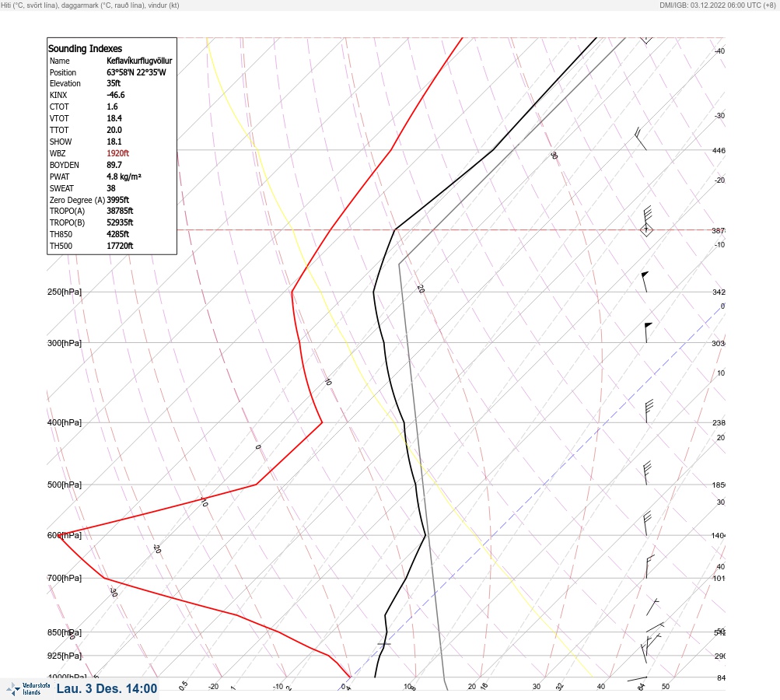Click the position value 63°58'N 22°35'W
The height and width of the screenshot is (700, 780).
136,72
